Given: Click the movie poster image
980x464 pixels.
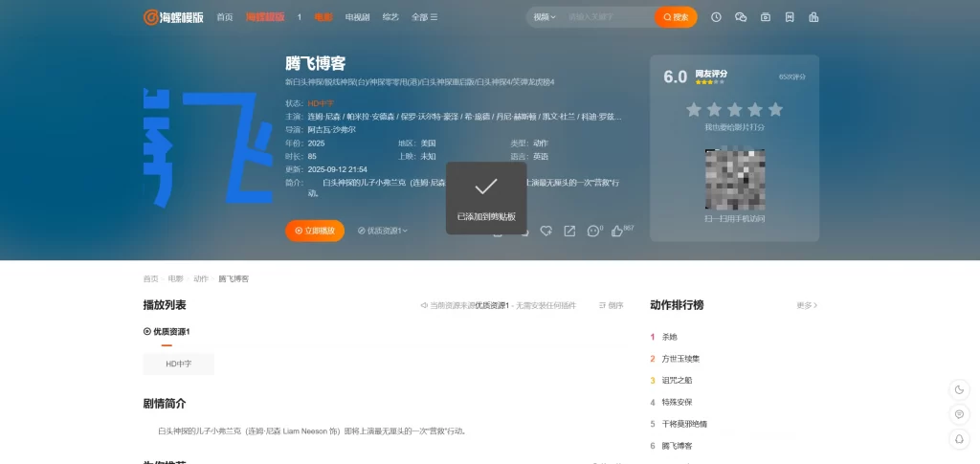Looking at the screenshot, I should (x=208, y=148).
